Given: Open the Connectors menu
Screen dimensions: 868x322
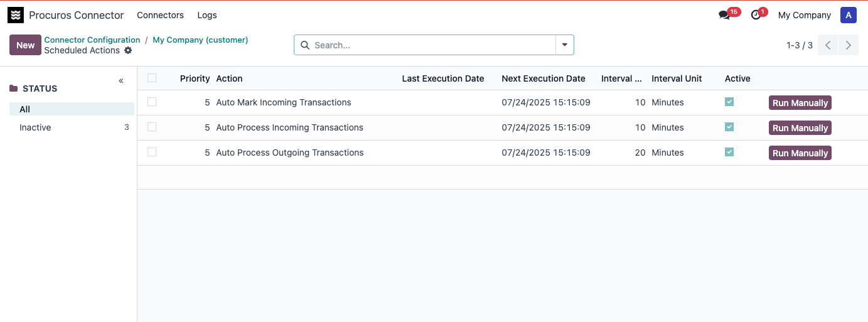Looking at the screenshot, I should (x=160, y=15).
